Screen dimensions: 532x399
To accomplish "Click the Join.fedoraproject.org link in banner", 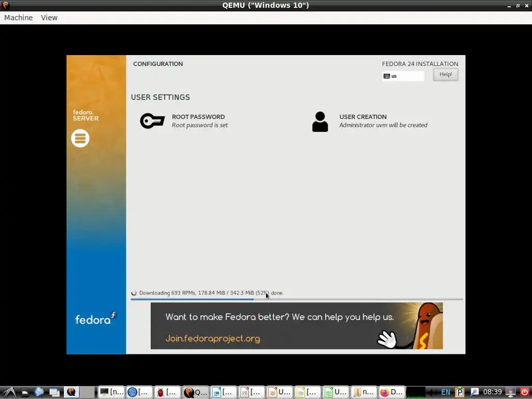I will tap(212, 338).
